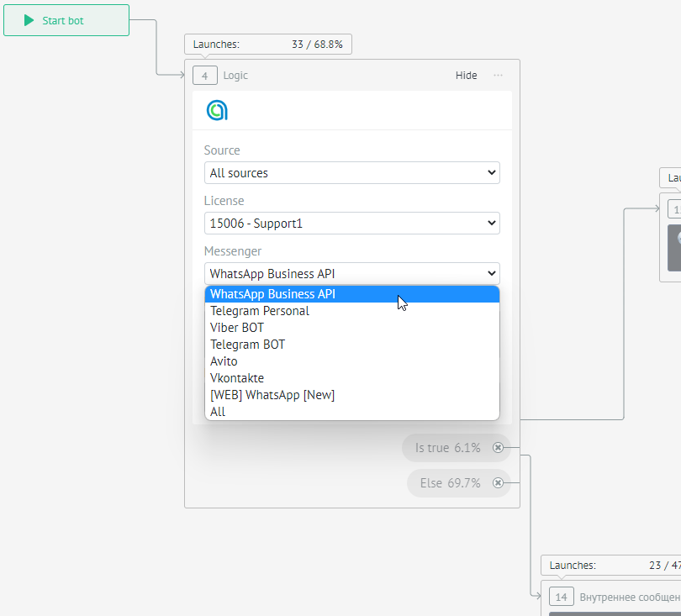The width and height of the screenshot is (681, 616).
Task: Click the Start bot play icon
Action: point(29,20)
